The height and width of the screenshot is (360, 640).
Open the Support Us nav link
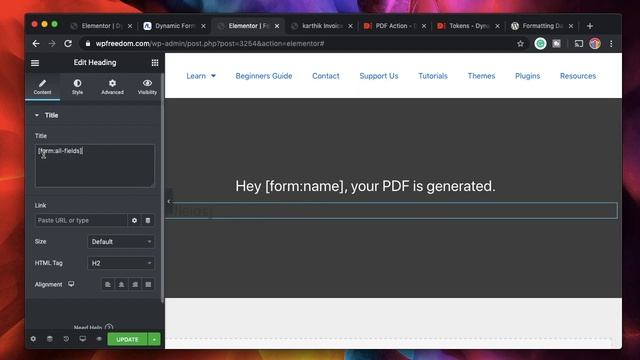click(379, 76)
